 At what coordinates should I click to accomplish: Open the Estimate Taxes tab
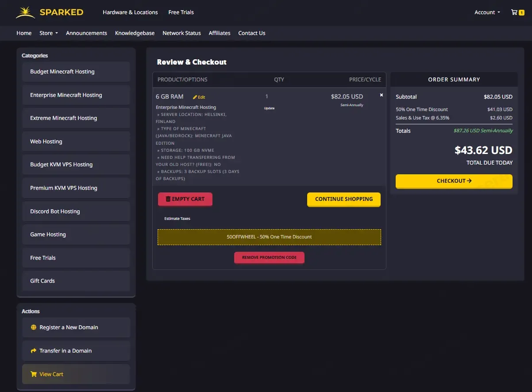177,219
